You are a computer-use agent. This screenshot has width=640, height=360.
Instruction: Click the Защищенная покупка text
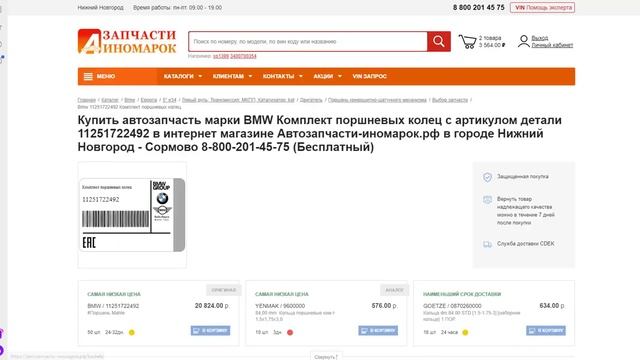(522, 177)
